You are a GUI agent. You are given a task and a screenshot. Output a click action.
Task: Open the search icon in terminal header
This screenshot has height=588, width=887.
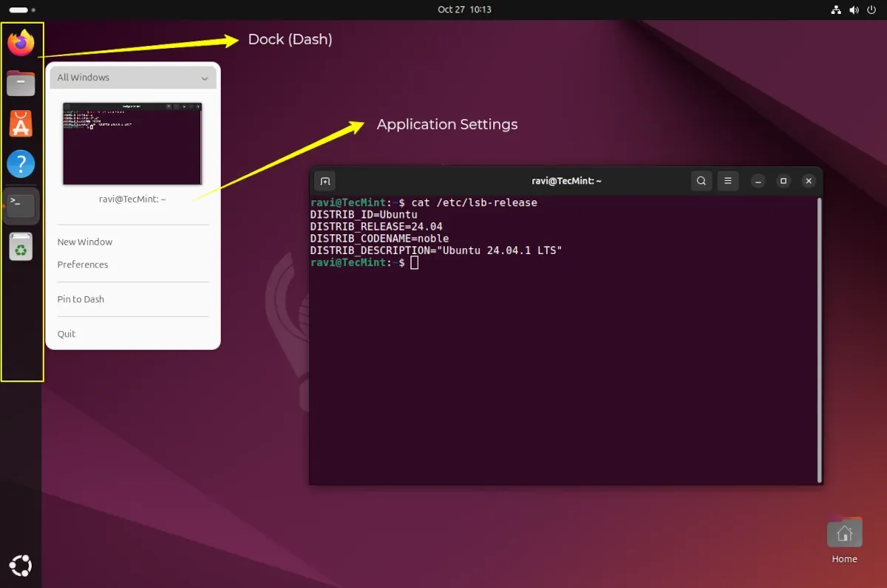(x=701, y=181)
